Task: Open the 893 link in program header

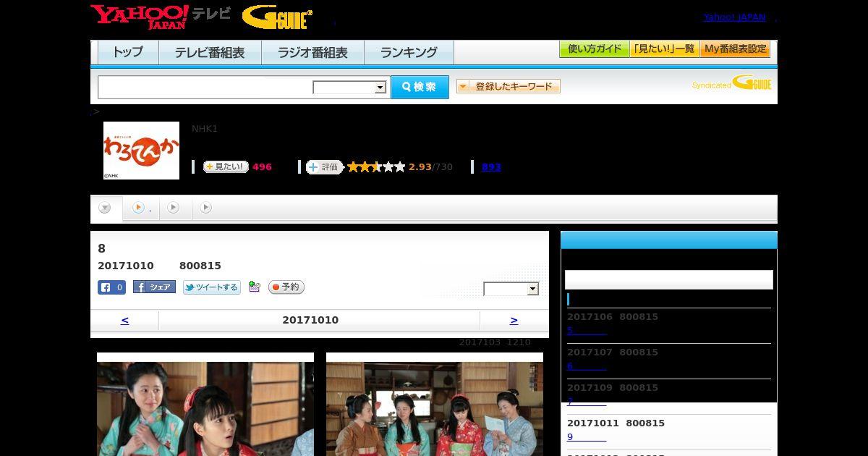Action: pos(491,166)
